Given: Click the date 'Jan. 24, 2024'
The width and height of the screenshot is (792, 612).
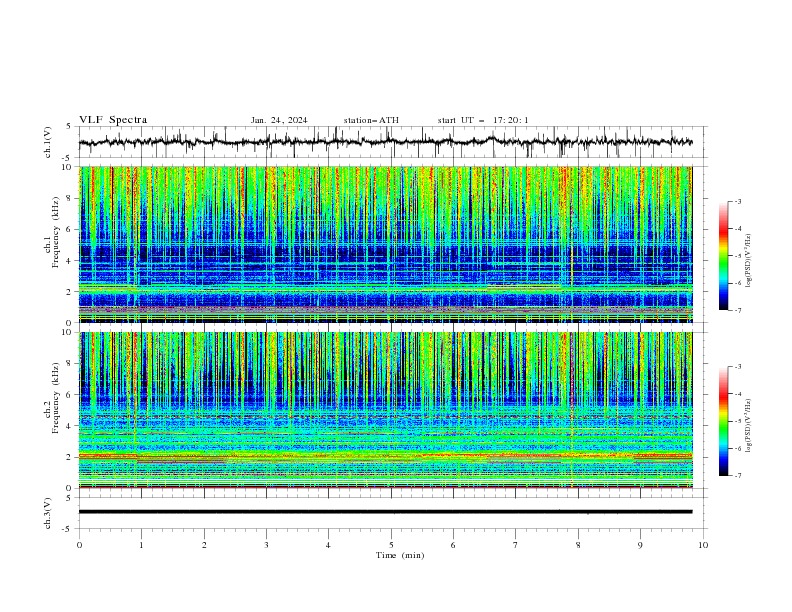Looking at the screenshot, I should tap(279, 120).
